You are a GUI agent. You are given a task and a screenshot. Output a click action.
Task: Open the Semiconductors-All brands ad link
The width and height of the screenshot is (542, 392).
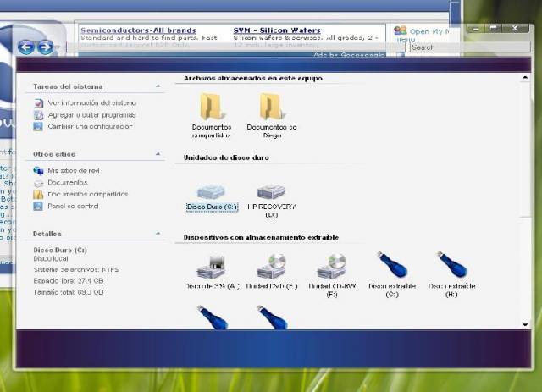[138, 30]
